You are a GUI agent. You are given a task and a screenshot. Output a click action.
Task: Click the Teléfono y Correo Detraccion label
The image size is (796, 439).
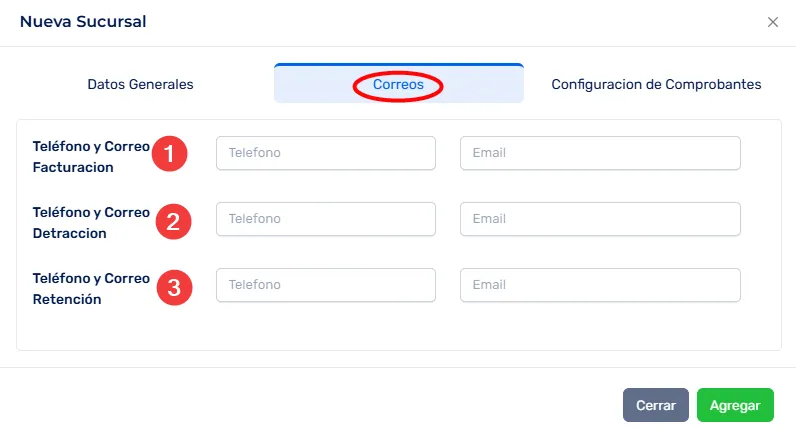[x=90, y=222]
